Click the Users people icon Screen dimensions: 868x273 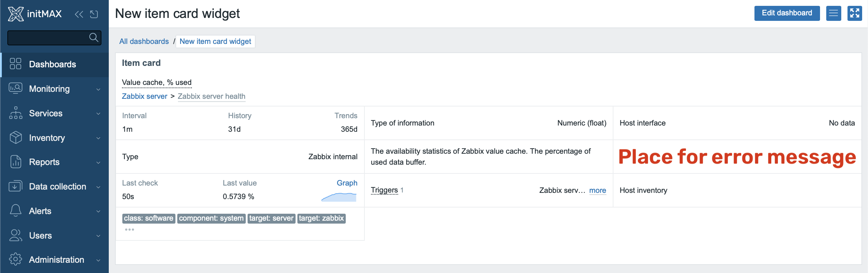tap(15, 235)
